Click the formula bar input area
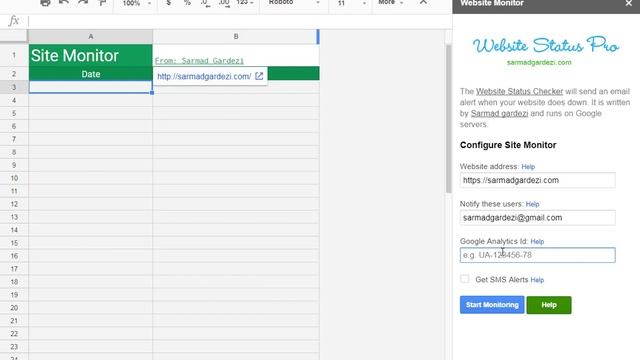Screen dimensions: 640x360 (x=239, y=21)
